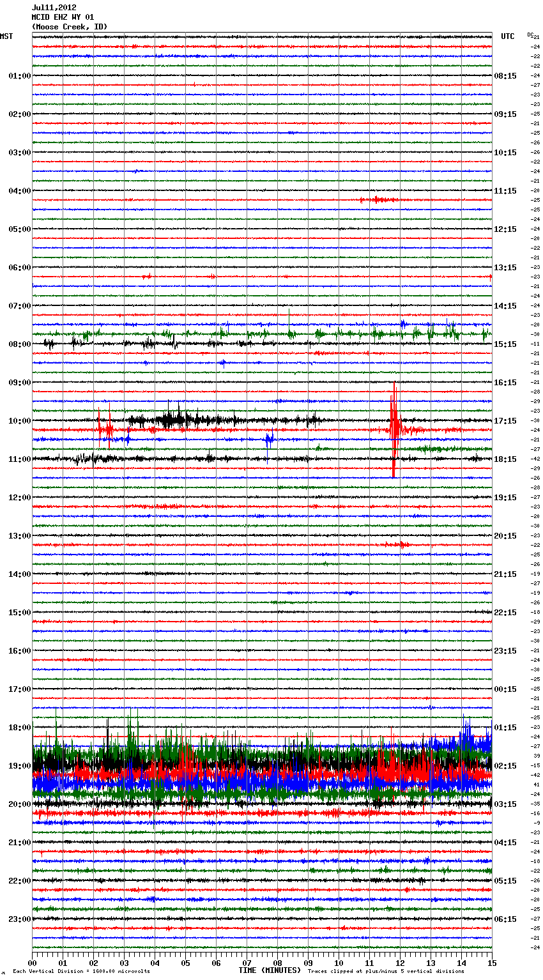543x980 pixels.
Task: Click minute tick label "15" on the time axis
Action: click(492, 963)
